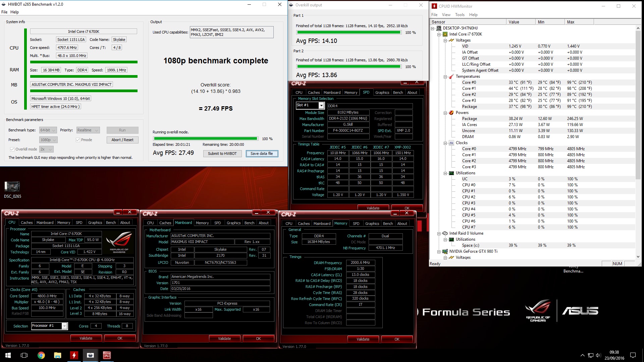The width and height of the screenshot is (644, 362).
Task: Open Task View on the taskbar
Action: 24,355
